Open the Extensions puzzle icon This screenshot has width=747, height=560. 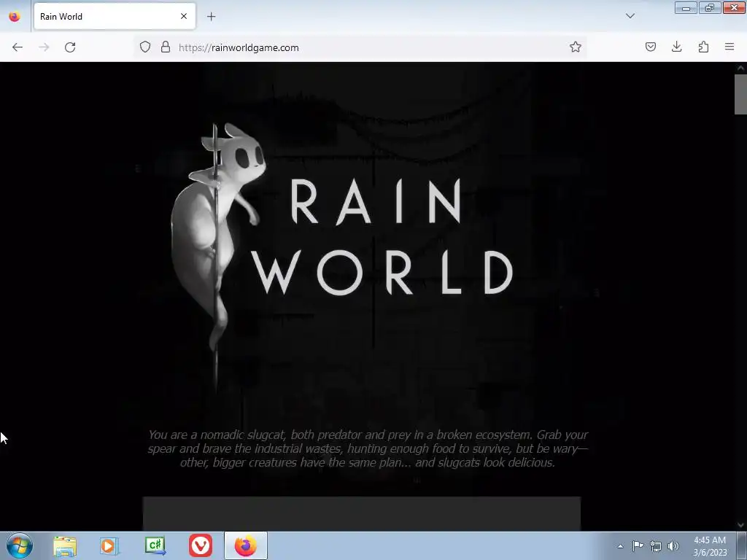click(x=703, y=47)
